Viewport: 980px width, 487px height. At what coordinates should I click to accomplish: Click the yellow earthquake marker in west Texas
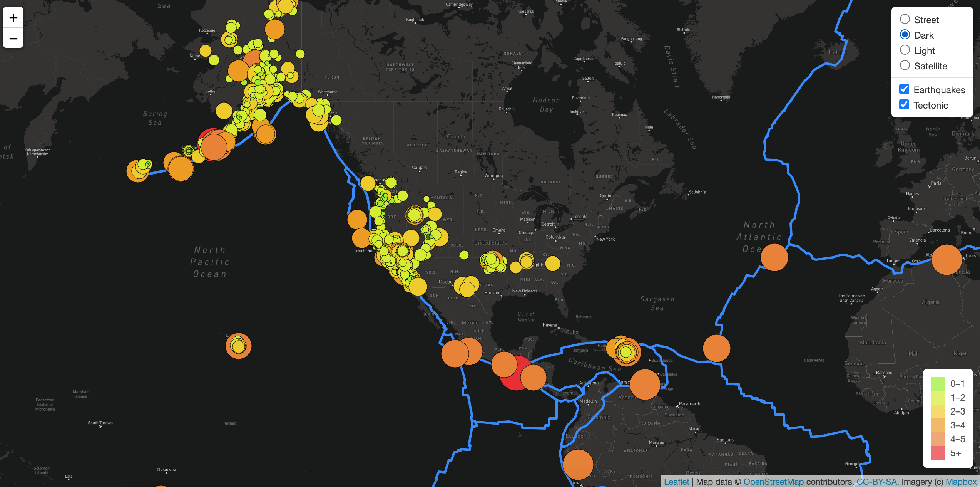467,289
